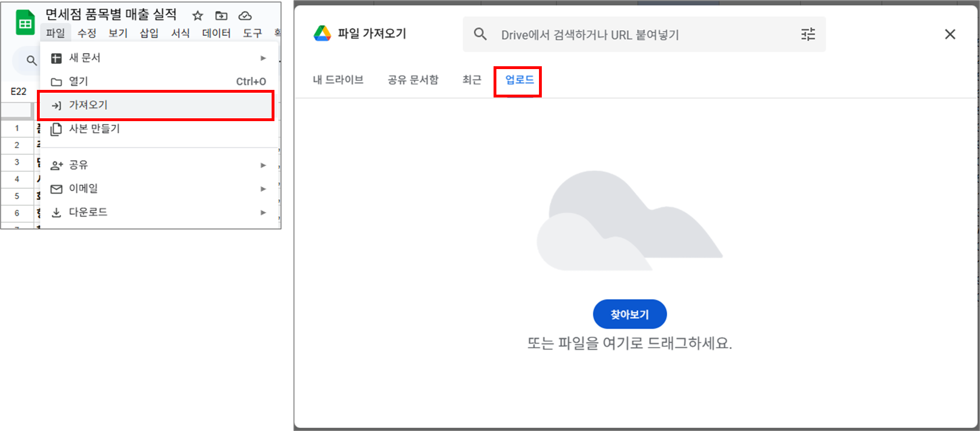The width and height of the screenshot is (980, 431).
Task: Choose 열기 from the file menu
Action: [159, 81]
